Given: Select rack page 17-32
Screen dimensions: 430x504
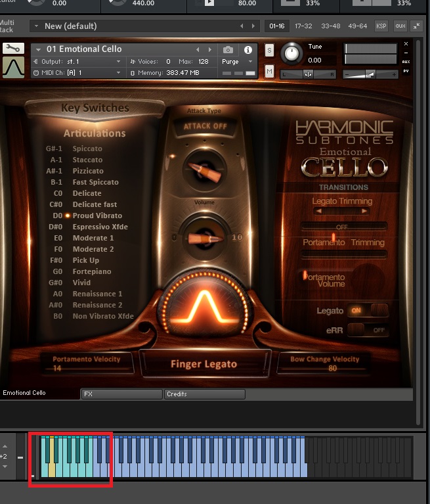Looking at the screenshot, I should (303, 26).
